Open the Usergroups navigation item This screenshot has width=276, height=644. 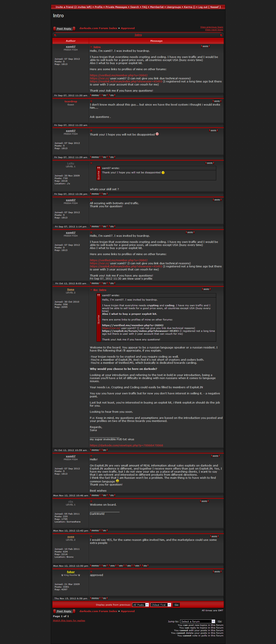(x=174, y=7)
